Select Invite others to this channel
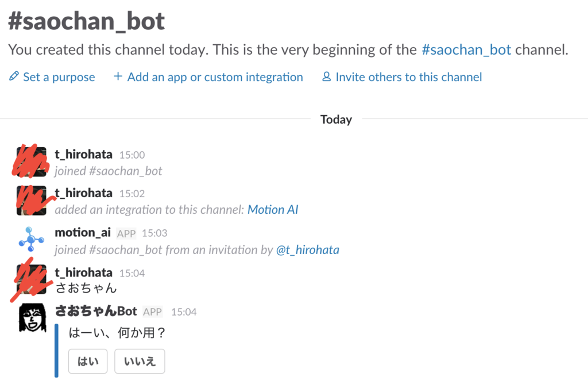Viewport: 588px width, 392px height. pyautogui.click(x=408, y=77)
